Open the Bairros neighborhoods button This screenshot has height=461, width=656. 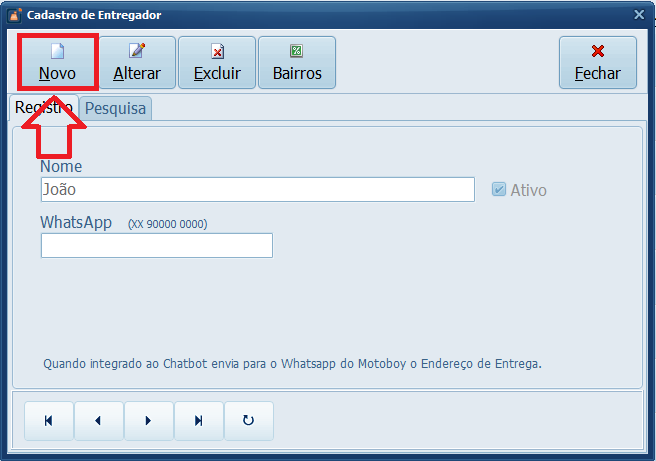click(297, 62)
